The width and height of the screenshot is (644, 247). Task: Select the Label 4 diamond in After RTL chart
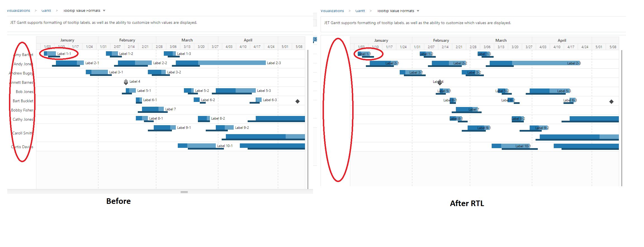point(440,82)
